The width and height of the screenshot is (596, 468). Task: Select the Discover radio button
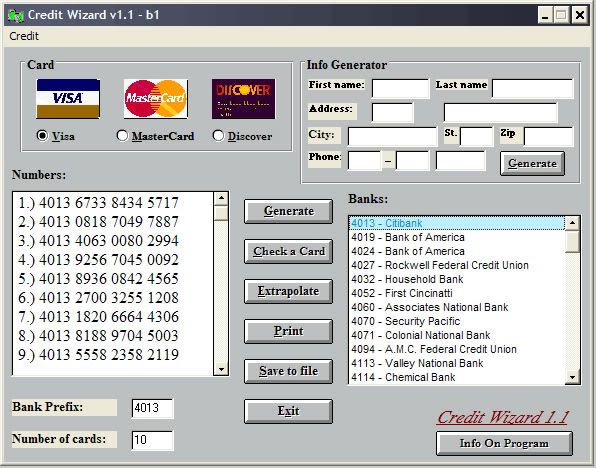tap(218, 136)
